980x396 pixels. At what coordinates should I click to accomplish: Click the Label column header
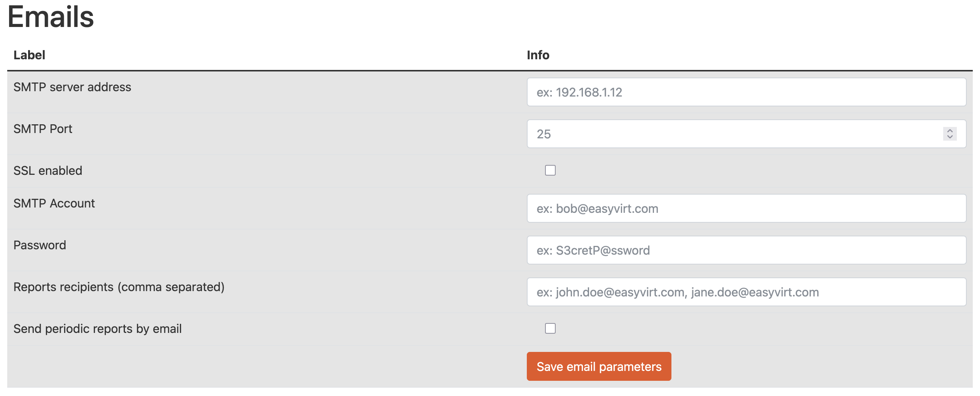29,55
